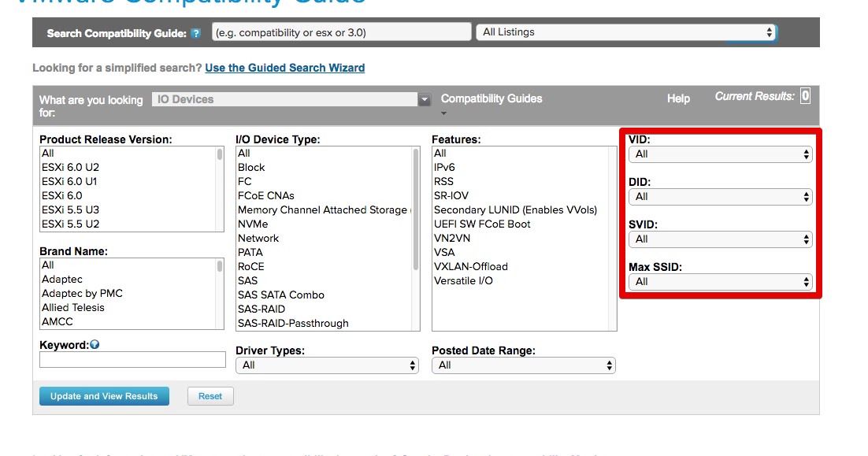Open the Driver Types dropdown

pyautogui.click(x=327, y=365)
